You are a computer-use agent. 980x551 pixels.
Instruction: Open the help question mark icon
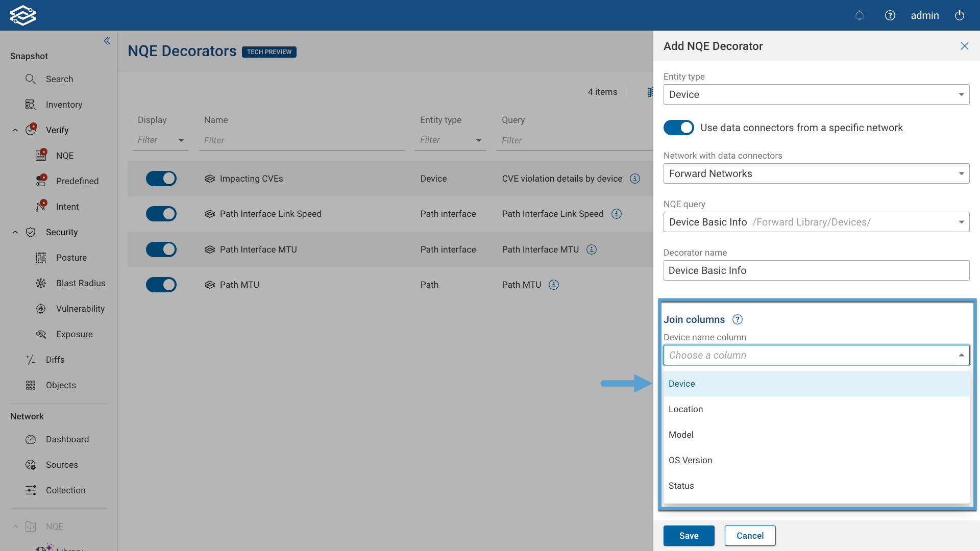[890, 15]
